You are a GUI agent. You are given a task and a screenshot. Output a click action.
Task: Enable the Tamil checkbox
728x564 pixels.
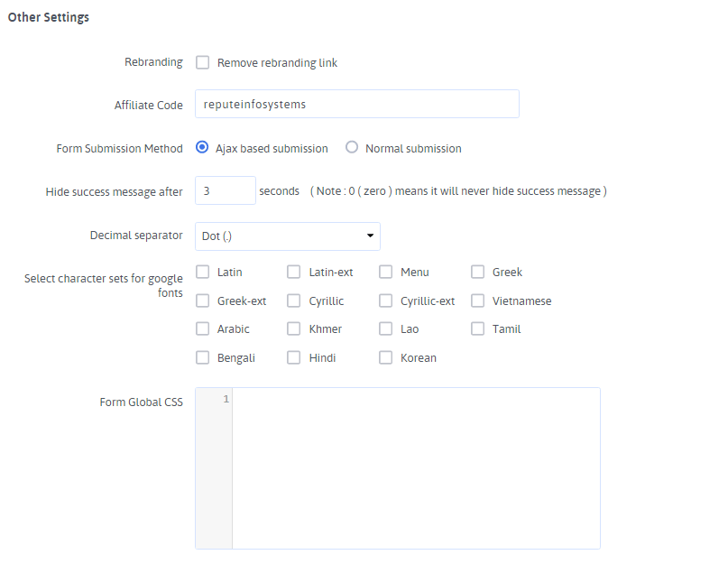(477, 329)
